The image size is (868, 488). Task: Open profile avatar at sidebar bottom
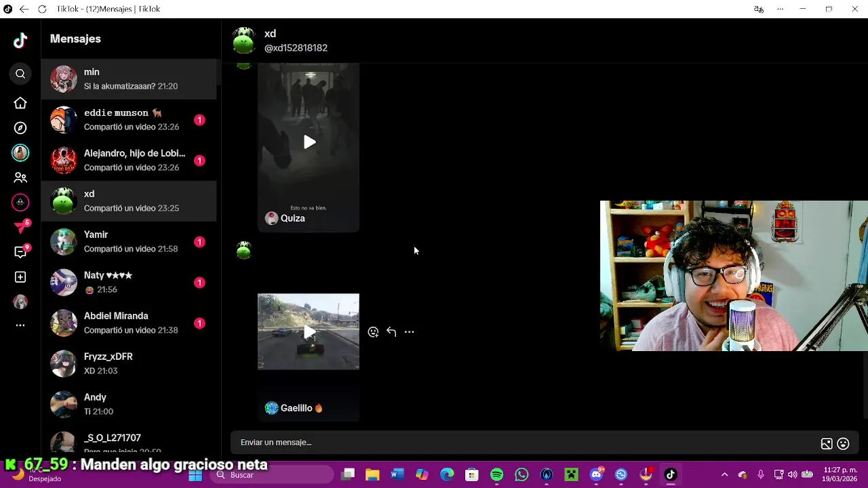20,302
